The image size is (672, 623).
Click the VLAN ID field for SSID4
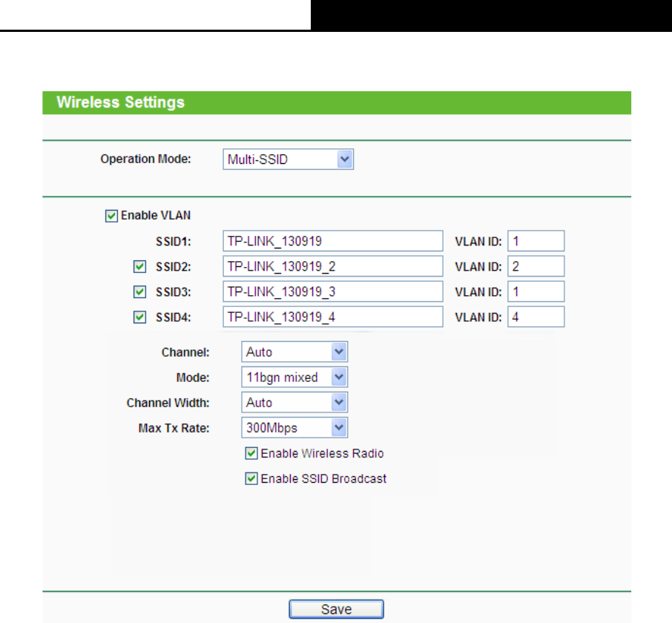click(x=536, y=317)
